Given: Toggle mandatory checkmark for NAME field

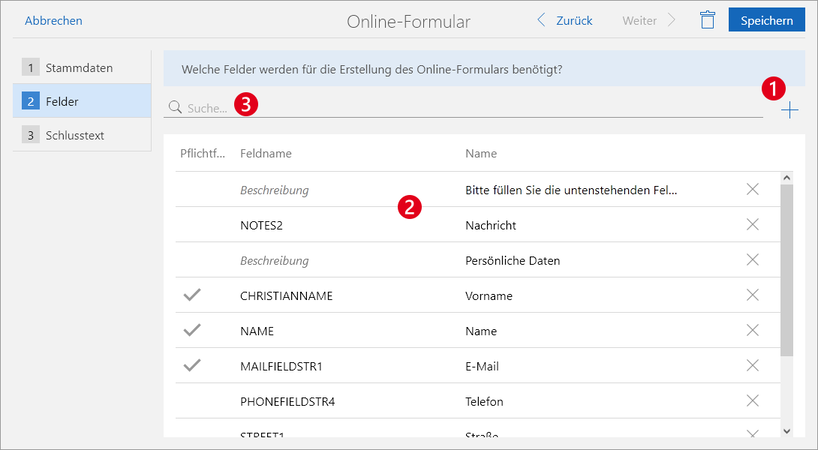Looking at the screenshot, I should (x=192, y=331).
